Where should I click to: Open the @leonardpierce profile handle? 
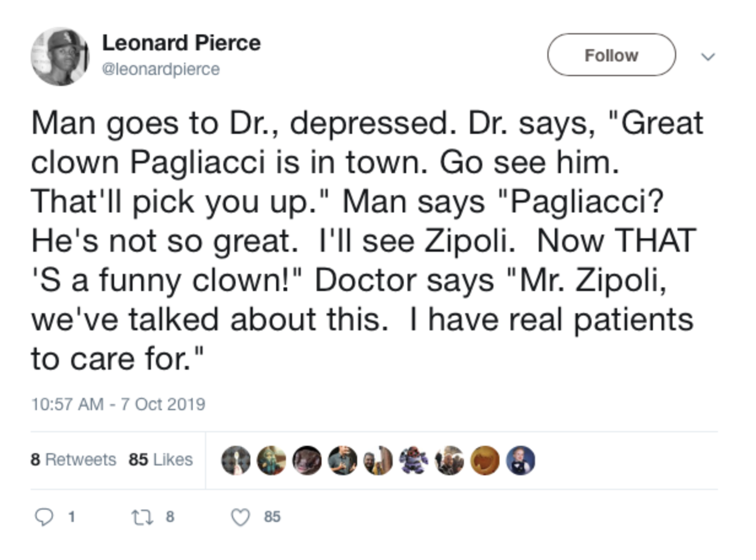click(163, 68)
